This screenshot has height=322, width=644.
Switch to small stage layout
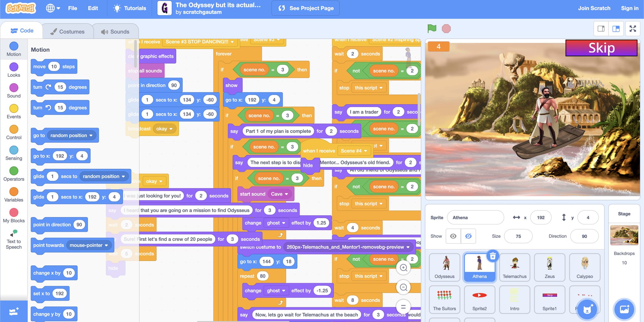click(601, 29)
